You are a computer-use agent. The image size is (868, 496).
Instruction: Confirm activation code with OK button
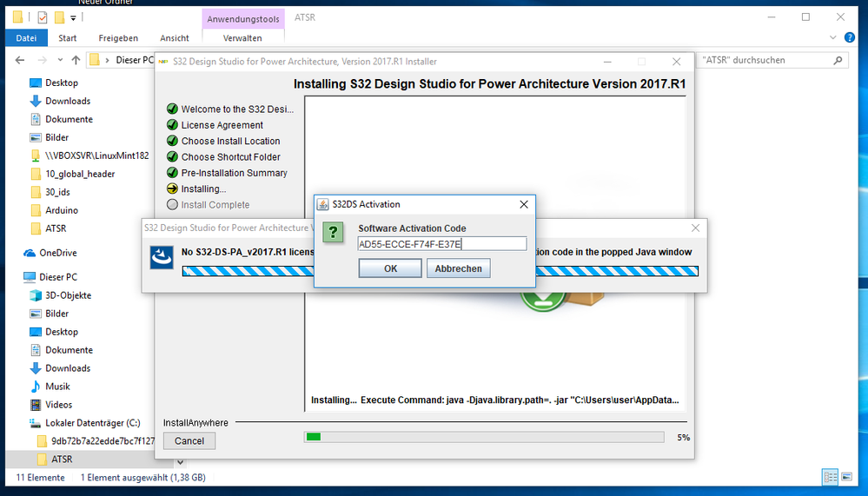click(390, 268)
